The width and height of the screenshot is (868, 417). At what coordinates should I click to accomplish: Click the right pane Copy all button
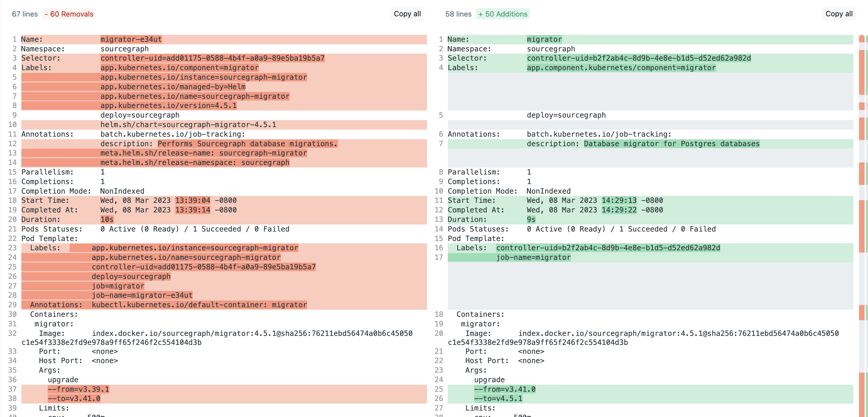pos(839,14)
